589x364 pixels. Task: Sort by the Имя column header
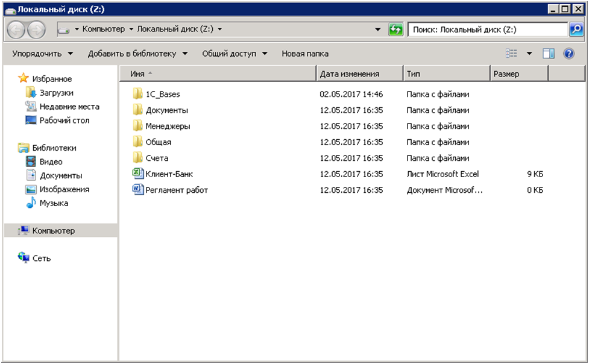click(x=218, y=74)
